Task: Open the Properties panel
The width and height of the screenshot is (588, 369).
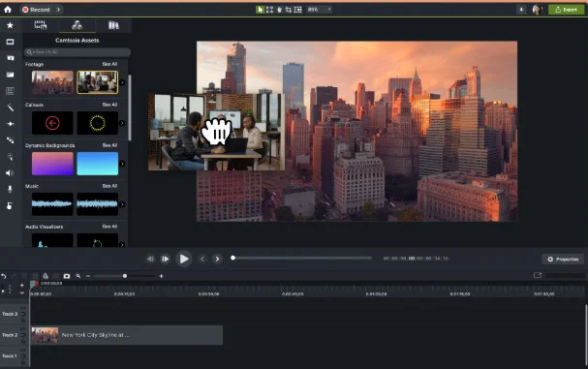Action: point(563,260)
